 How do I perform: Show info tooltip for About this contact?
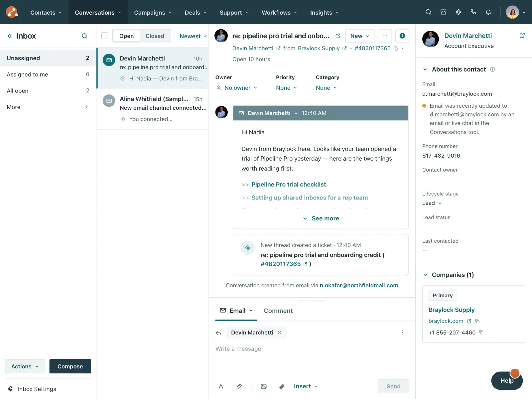[x=492, y=69]
